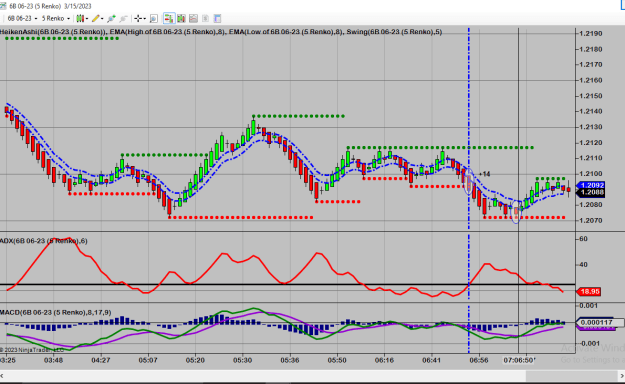
Task: Click the 05:50 time axis label
Action: point(337,360)
